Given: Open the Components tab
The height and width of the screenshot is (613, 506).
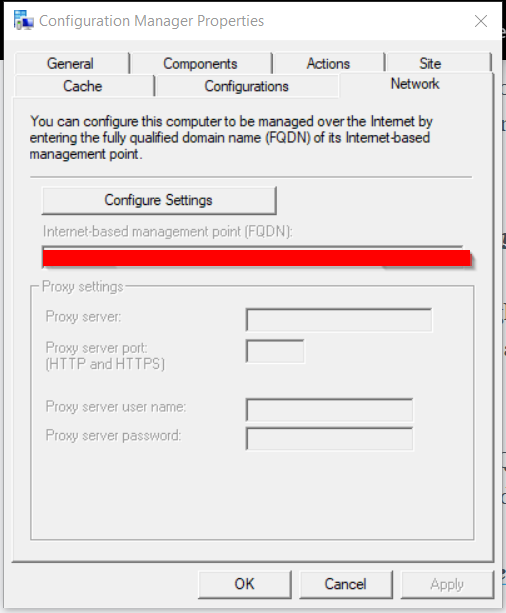Looking at the screenshot, I should click(x=200, y=63).
